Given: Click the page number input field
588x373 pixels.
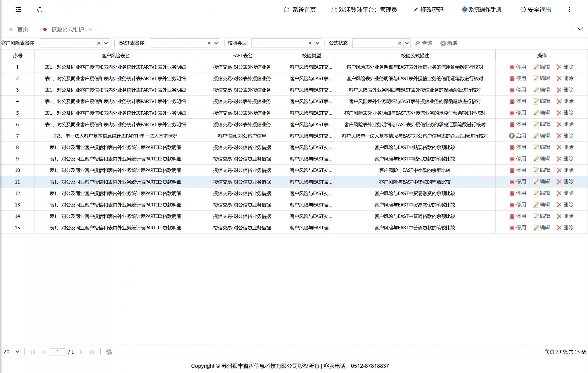Looking at the screenshot, I should [x=58, y=352].
